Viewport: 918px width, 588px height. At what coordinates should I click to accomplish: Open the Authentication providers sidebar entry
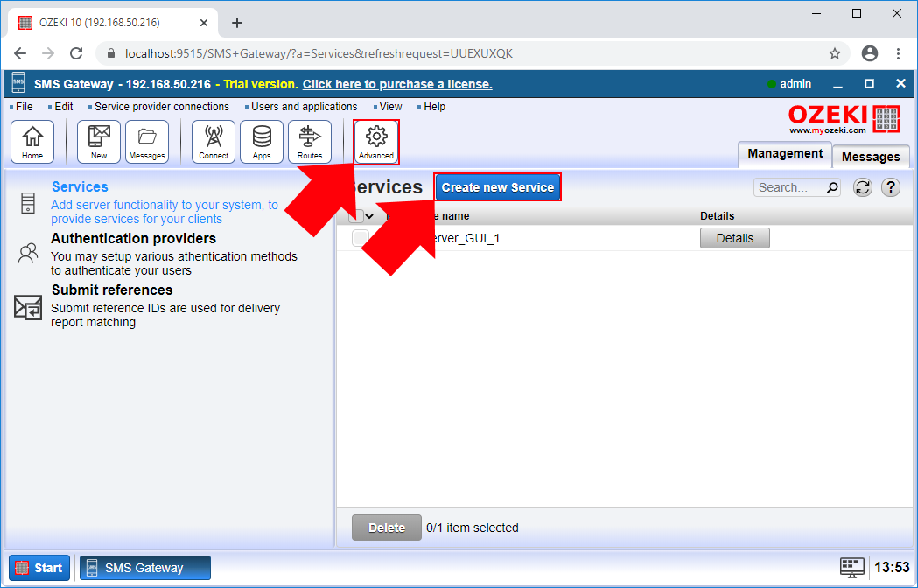click(134, 238)
